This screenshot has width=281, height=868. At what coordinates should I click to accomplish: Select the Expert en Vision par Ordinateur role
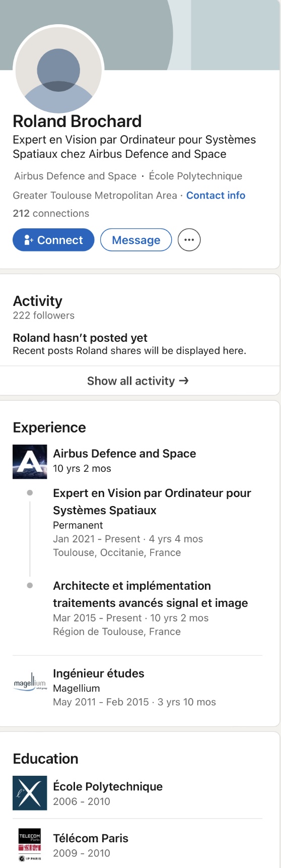pos(152,502)
